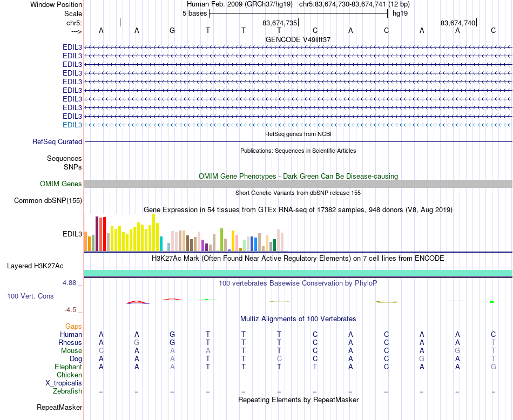Select the Dog species label

pyautogui.click(x=76, y=359)
